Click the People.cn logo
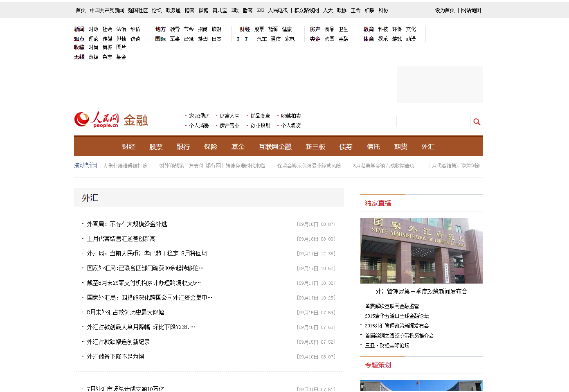The height and width of the screenshot is (392, 569). [97, 119]
